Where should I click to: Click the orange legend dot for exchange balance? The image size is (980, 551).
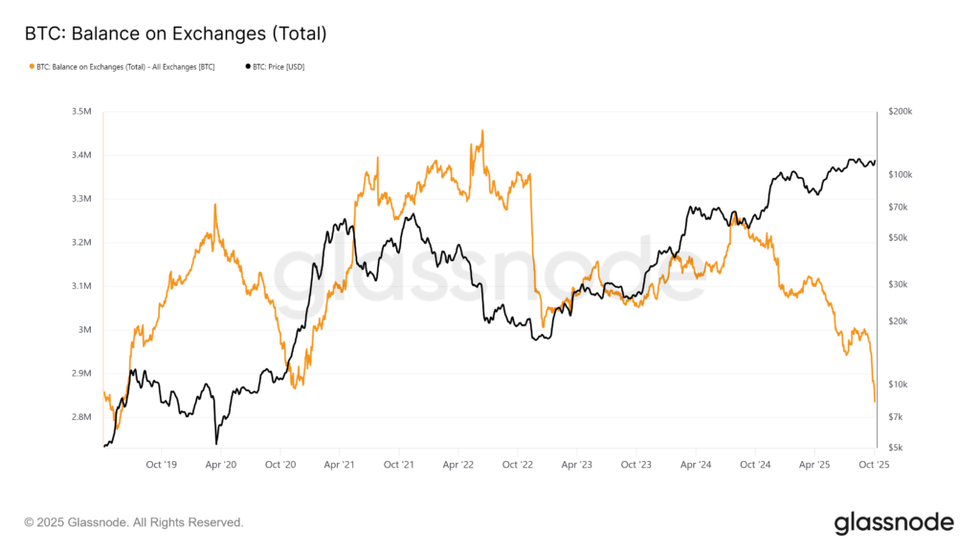(33, 67)
